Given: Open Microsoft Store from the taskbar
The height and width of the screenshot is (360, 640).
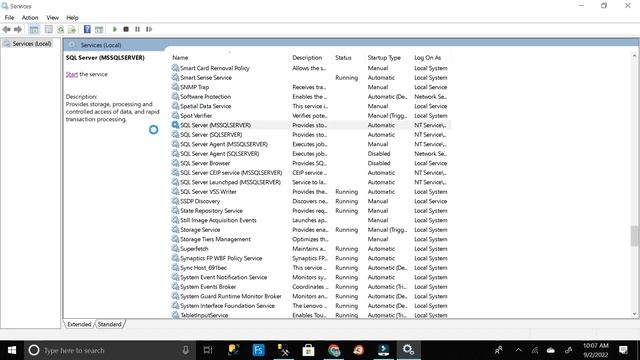Looking at the screenshot, I should coord(308,350).
